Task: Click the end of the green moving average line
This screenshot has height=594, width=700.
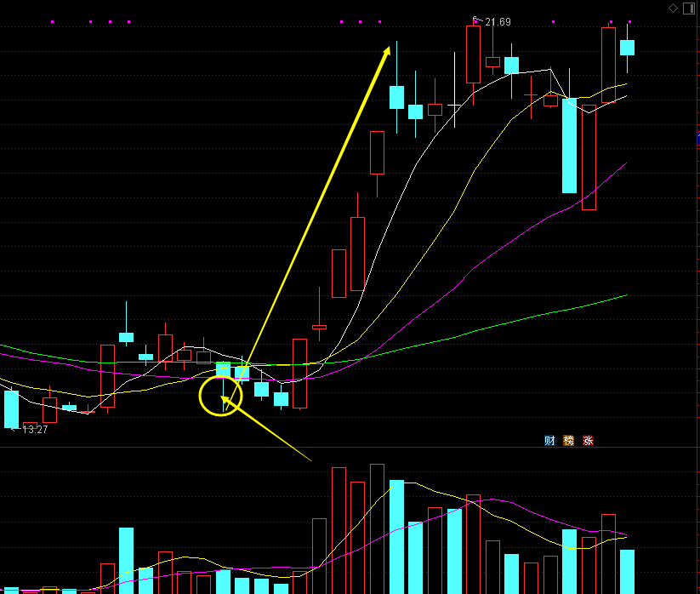Action: pos(627,295)
